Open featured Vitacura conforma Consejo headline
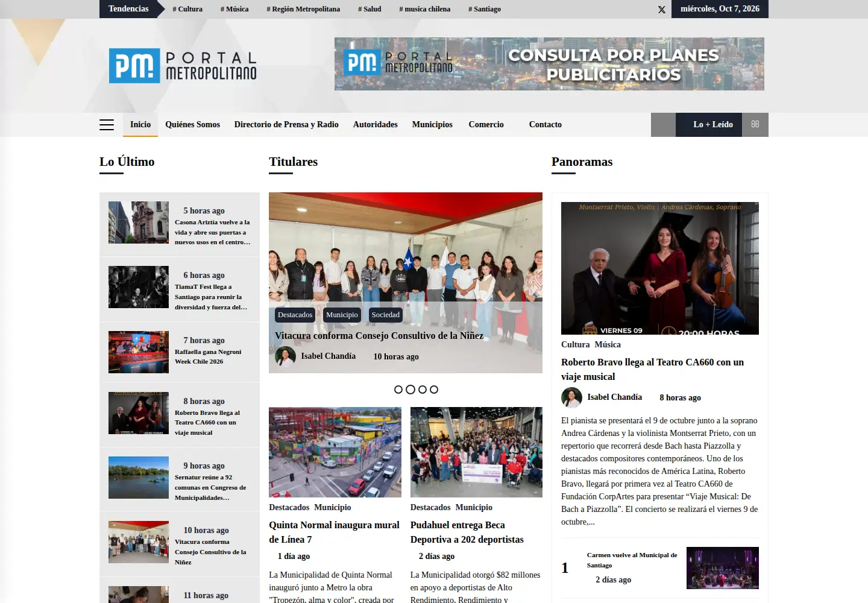Screen dimensions: 868x603 pos(379,336)
